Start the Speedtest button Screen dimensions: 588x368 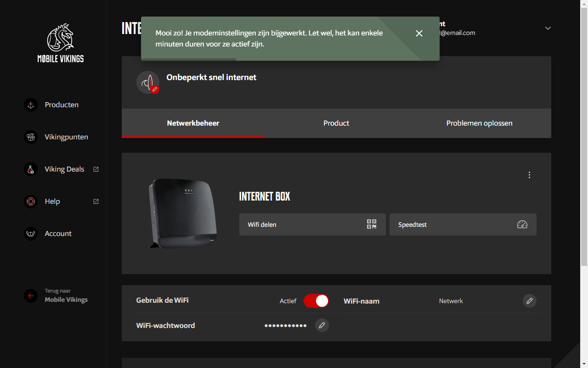click(463, 224)
